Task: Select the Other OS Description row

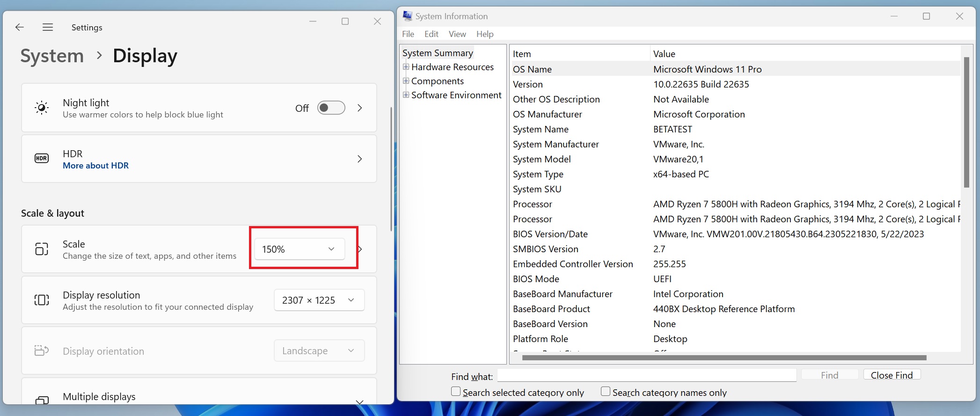Action: 736,99
